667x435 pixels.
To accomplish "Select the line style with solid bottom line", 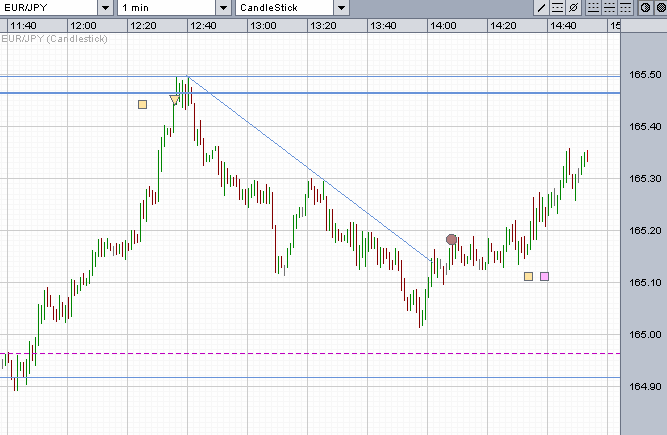I will point(593,8).
